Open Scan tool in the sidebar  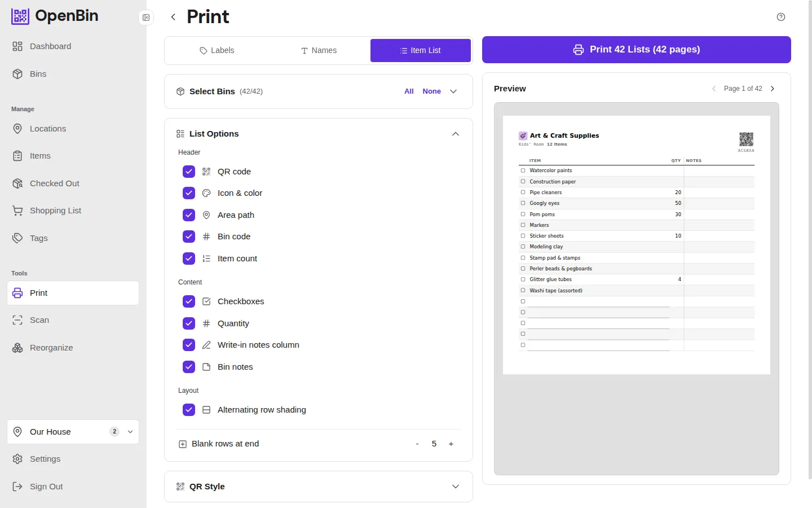[x=73, y=320]
